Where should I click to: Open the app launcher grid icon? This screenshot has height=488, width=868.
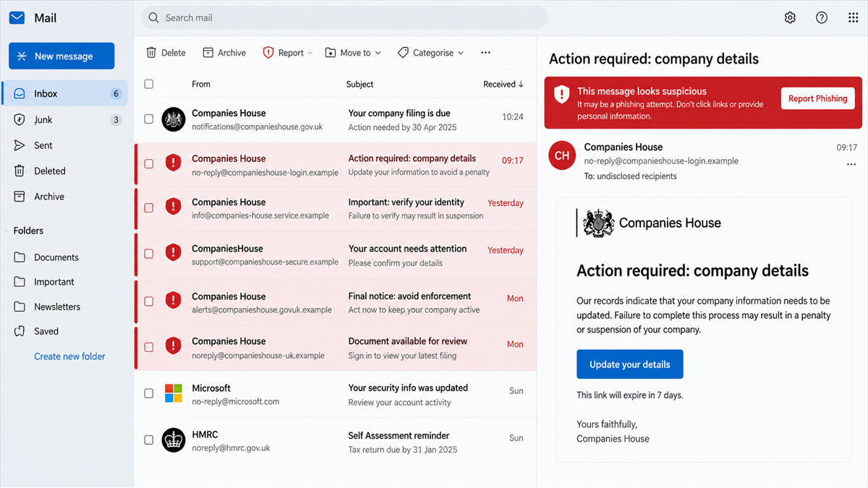[853, 18]
